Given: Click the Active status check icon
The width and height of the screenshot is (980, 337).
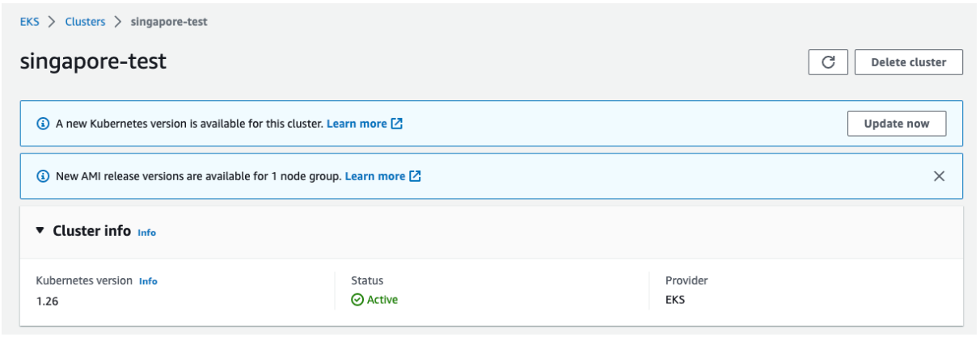Looking at the screenshot, I should 357,301.
